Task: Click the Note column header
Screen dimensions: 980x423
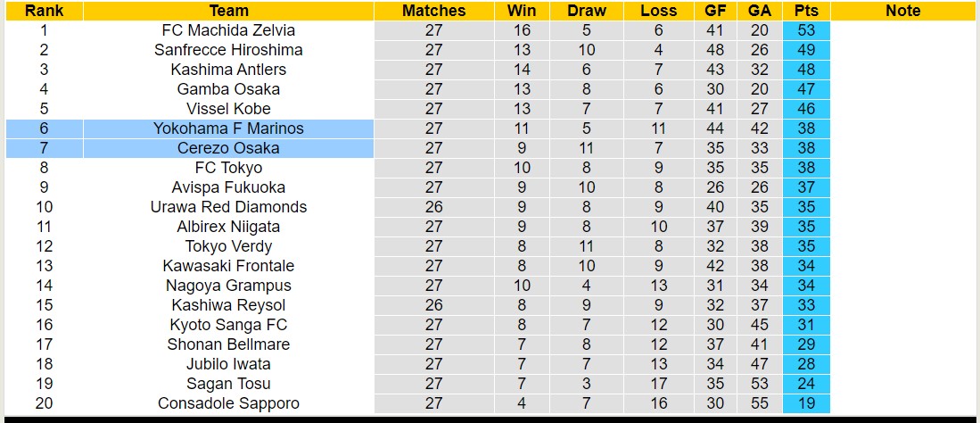Action: pos(903,11)
